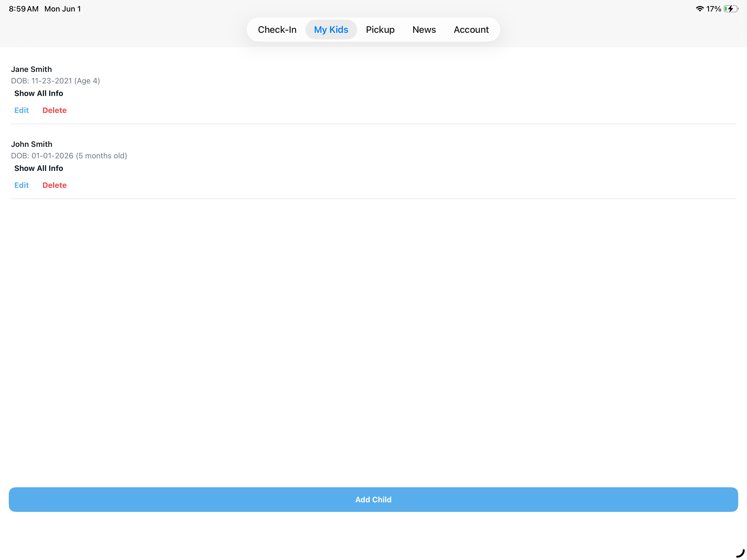Go to the News tab
The width and height of the screenshot is (747, 560).
[x=424, y=30]
